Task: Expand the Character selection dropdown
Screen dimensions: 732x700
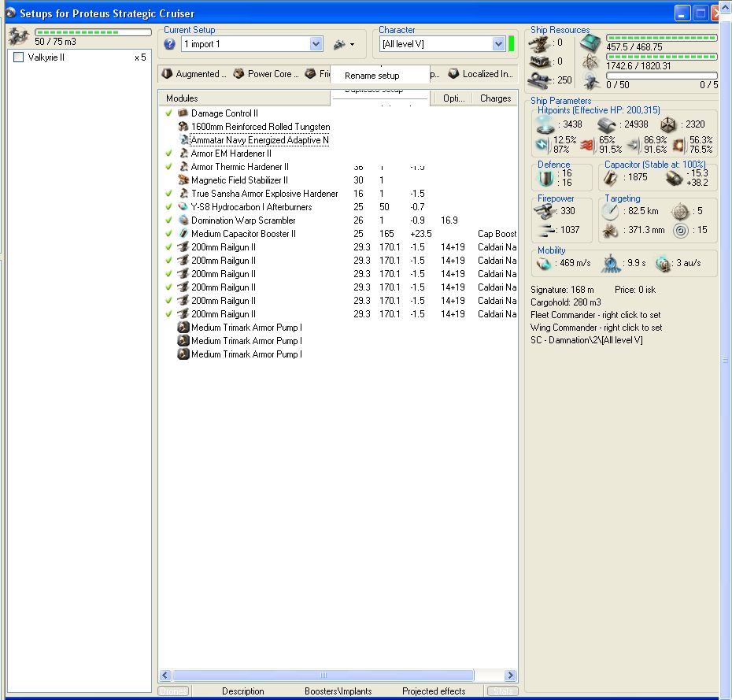Action: point(497,44)
